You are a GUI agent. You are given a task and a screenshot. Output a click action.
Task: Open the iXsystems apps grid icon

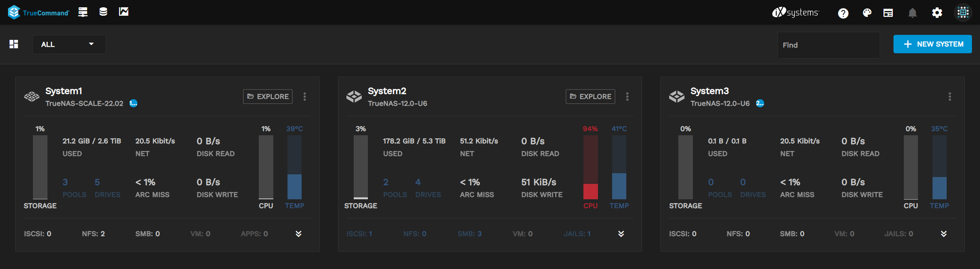pyautogui.click(x=963, y=13)
